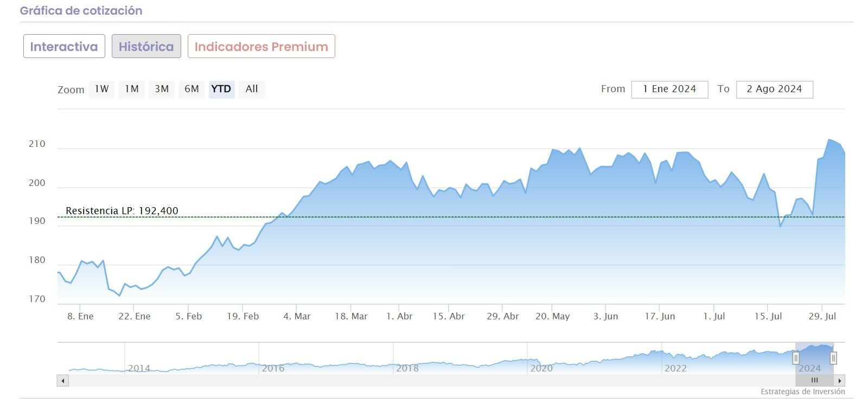Click the navigator scroll left arrow
868x417 pixels.
(x=63, y=381)
